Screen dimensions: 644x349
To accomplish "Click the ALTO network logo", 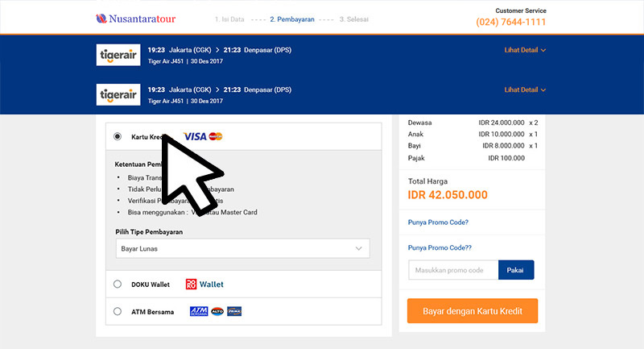I will click(217, 311).
